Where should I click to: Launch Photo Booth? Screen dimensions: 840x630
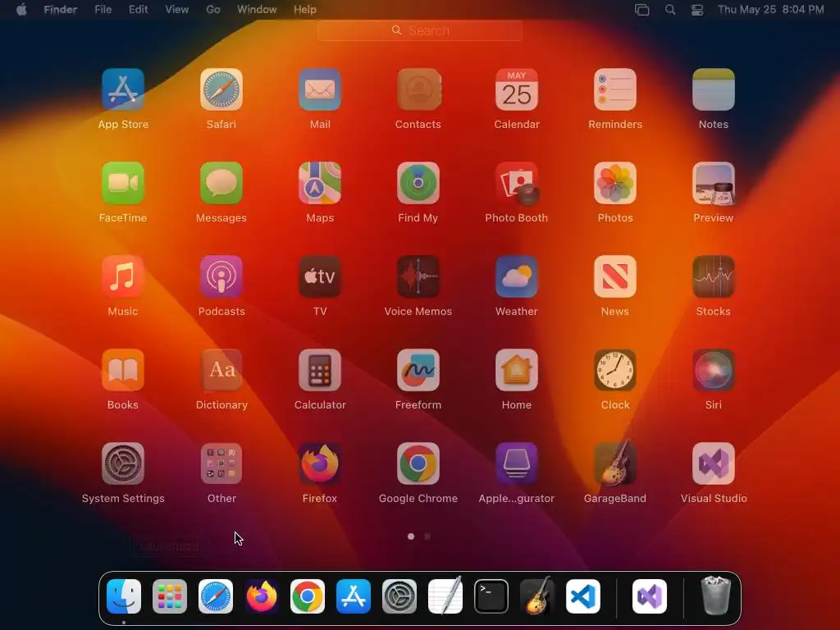(x=517, y=183)
